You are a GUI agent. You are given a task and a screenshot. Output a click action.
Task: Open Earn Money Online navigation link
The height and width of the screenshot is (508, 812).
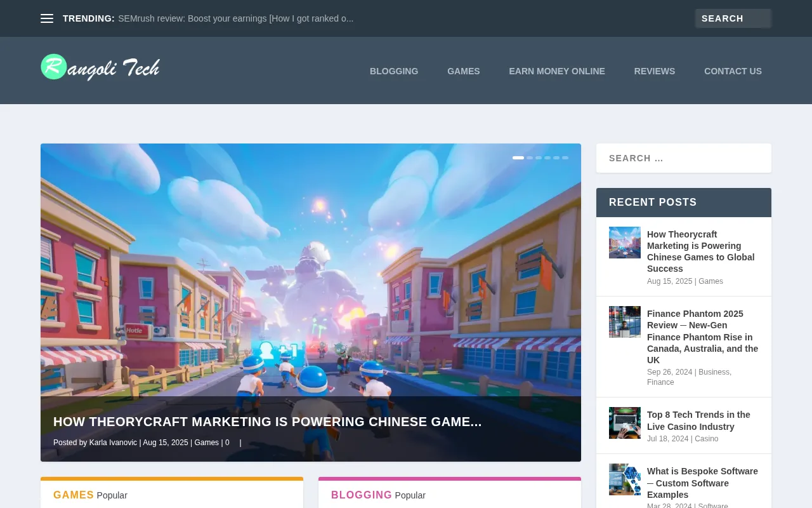click(x=556, y=71)
